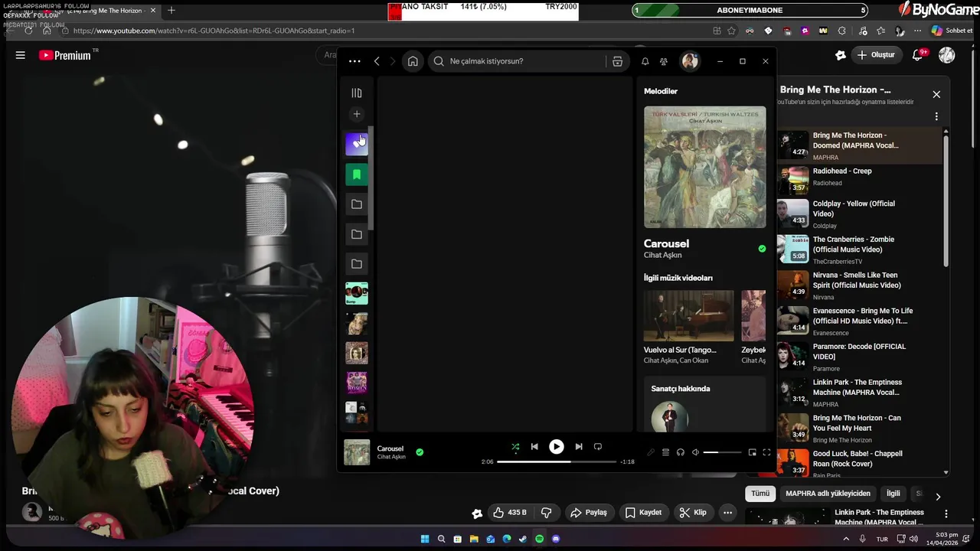Click Paylaş share button
The height and width of the screenshot is (551, 980).
point(588,513)
